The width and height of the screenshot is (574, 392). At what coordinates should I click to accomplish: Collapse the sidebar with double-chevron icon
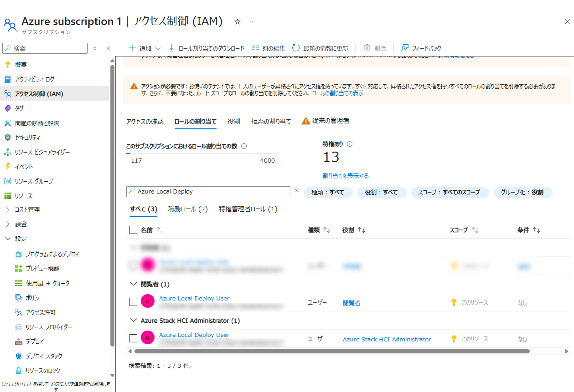[108, 48]
